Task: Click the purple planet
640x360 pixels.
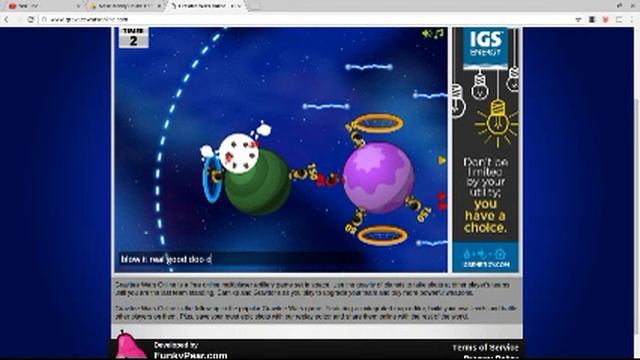Action: click(379, 177)
